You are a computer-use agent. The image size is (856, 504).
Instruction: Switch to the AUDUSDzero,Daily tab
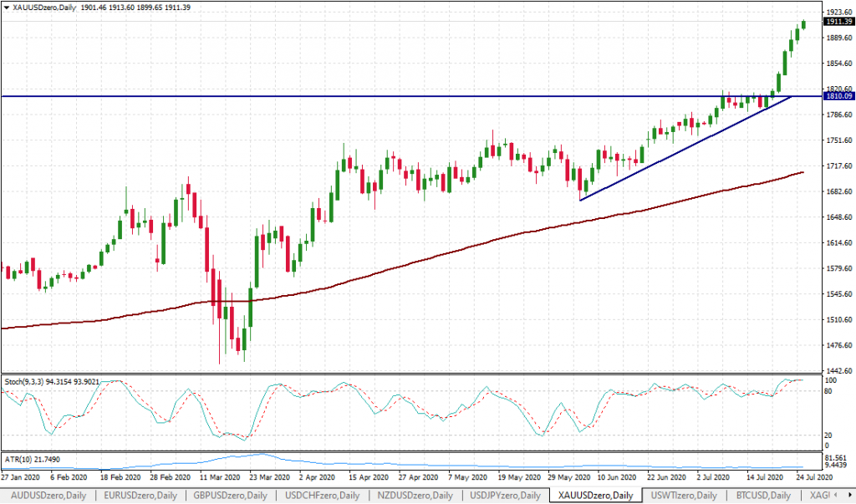pos(46,496)
